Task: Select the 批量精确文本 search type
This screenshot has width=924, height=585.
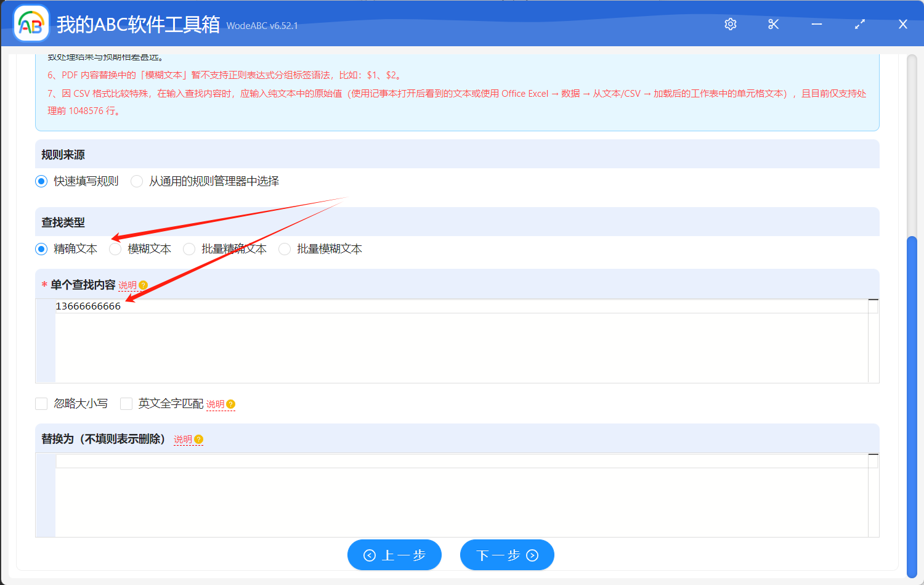Action: pyautogui.click(x=189, y=248)
